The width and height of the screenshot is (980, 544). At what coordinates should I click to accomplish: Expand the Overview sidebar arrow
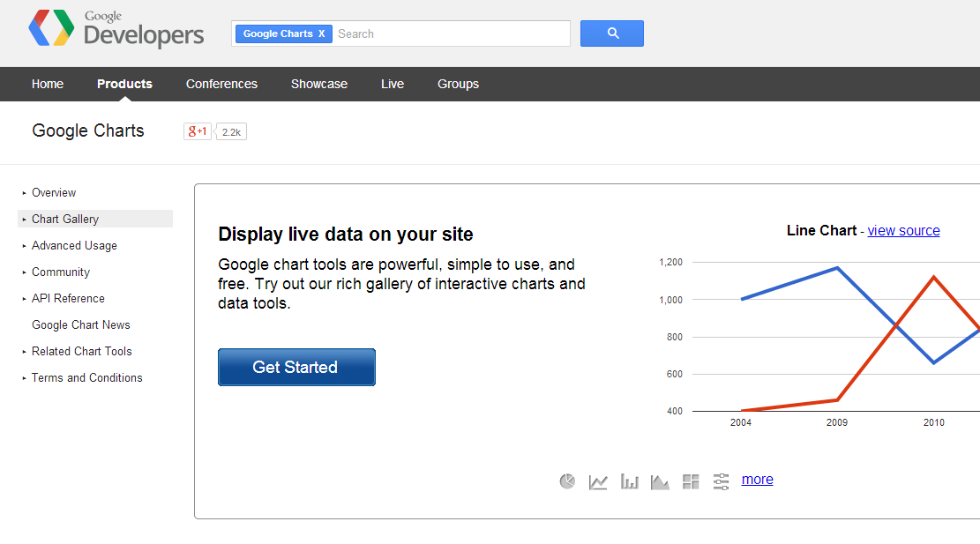25,193
